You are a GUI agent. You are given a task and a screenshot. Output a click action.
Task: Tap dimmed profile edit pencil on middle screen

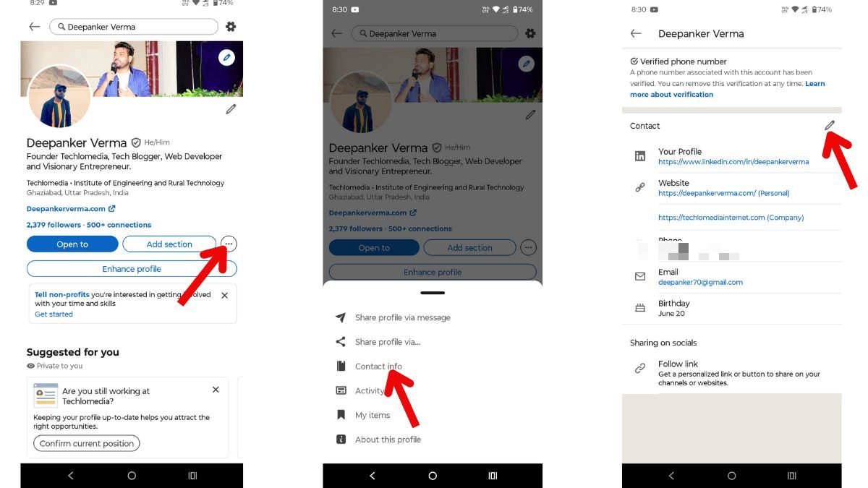point(530,115)
